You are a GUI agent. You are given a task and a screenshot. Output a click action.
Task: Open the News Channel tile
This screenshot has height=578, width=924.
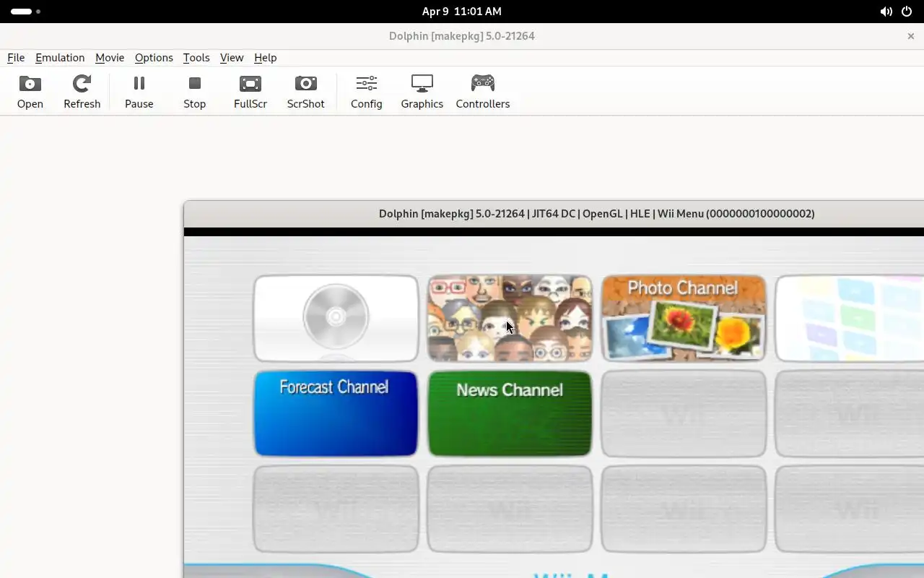tap(510, 414)
